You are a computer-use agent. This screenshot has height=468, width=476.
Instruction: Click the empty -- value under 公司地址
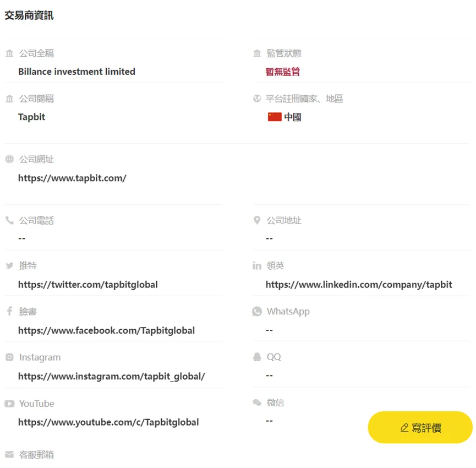[269, 239]
